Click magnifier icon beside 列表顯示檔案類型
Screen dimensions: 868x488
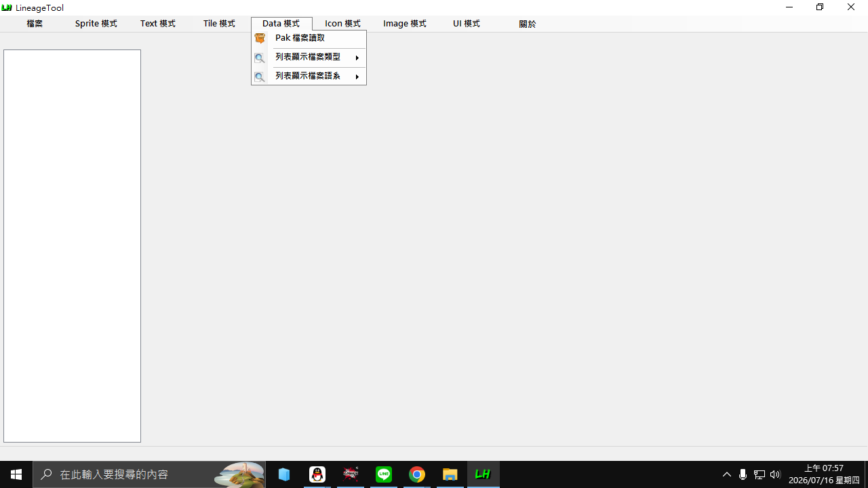[x=260, y=58]
